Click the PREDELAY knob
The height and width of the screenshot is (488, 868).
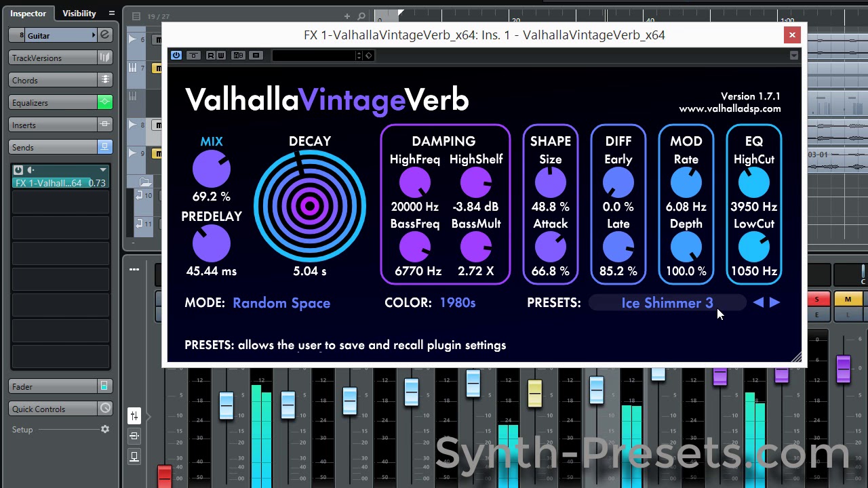click(212, 244)
